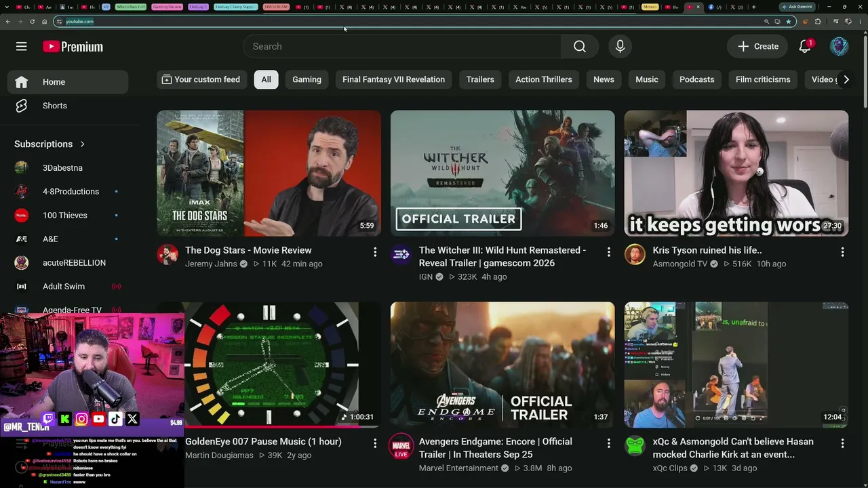Go to Home in the sidebar

tap(68, 82)
